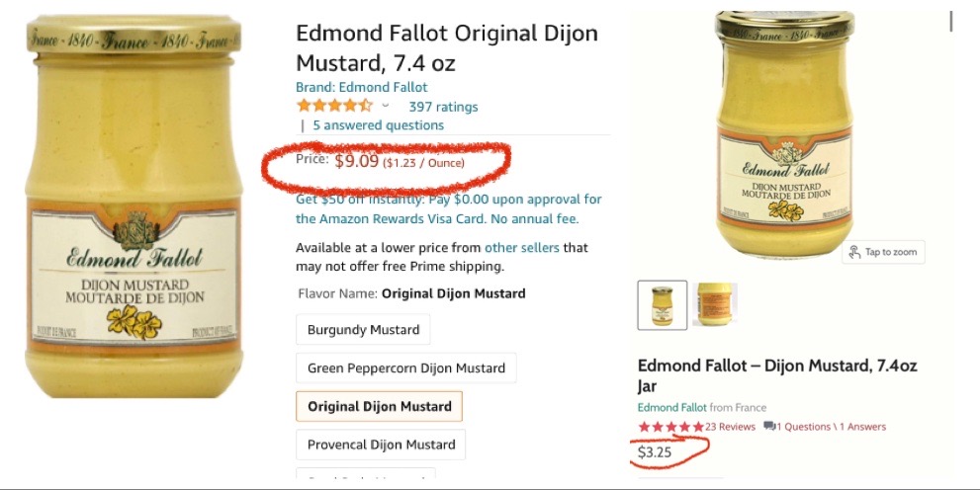Expand the rating breakdown chevron

(x=386, y=106)
